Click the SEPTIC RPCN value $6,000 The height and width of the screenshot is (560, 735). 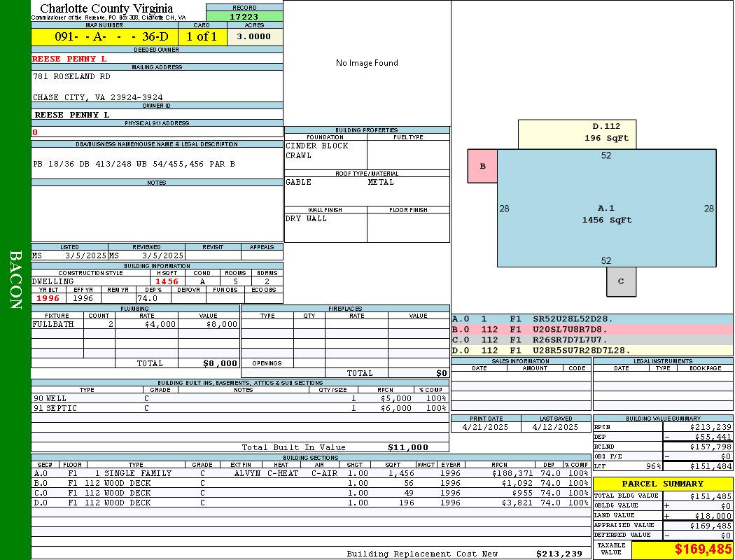pyautogui.click(x=396, y=408)
